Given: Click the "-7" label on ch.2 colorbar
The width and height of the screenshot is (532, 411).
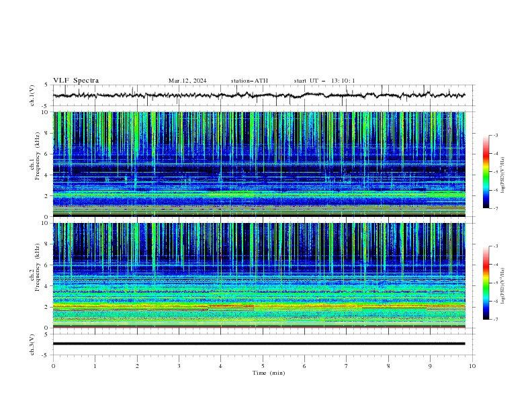Looking at the screenshot, I should coord(496,319).
